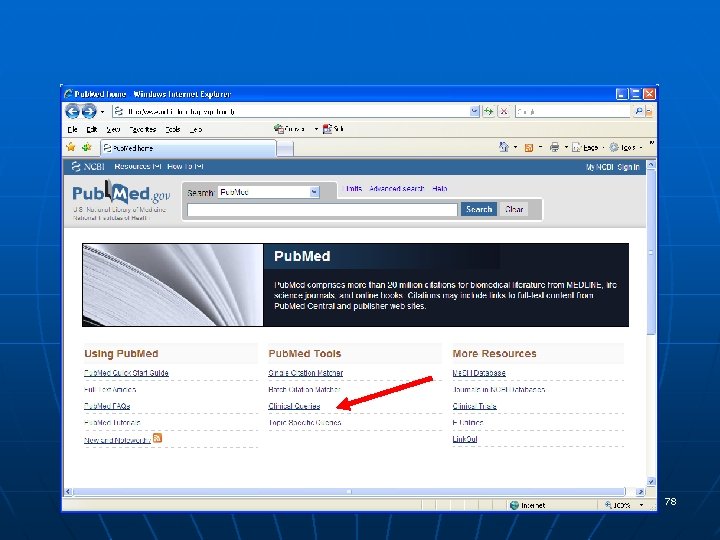Expand the Convert toolbar dropdown arrow
Image resolution: width=720 pixels, height=540 pixels.
pos(316,129)
